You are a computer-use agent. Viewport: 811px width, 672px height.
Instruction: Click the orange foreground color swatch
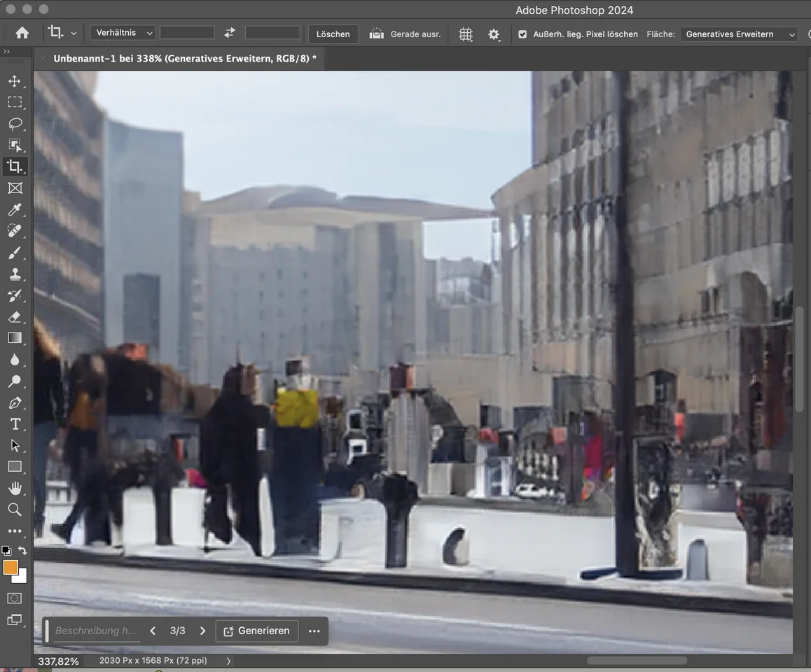click(11, 567)
